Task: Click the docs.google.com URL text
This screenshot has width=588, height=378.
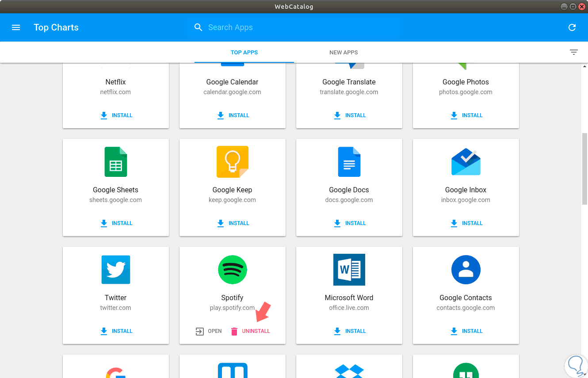Action: tap(349, 200)
